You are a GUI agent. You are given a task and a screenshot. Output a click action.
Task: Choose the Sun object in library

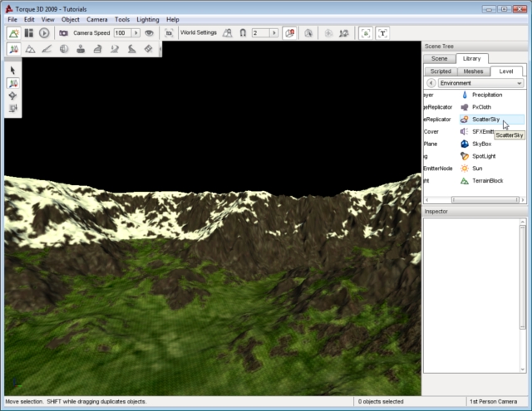(x=476, y=168)
